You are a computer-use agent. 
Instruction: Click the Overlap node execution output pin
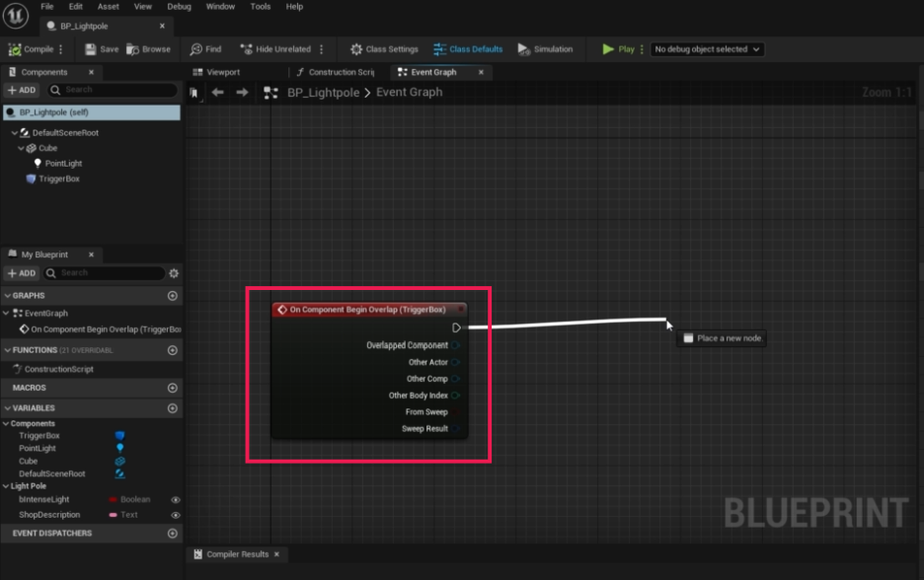[x=456, y=327]
